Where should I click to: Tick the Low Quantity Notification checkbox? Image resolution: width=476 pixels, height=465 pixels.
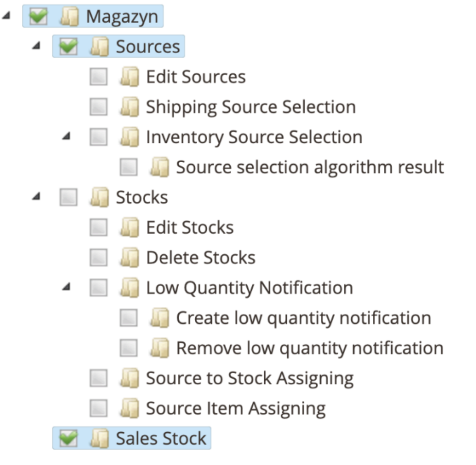(x=98, y=288)
